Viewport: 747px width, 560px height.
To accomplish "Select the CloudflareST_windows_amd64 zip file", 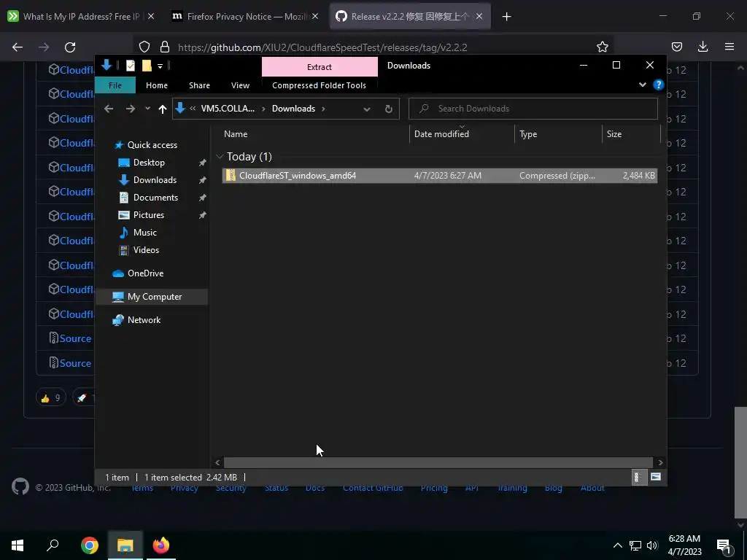I will point(439,175).
